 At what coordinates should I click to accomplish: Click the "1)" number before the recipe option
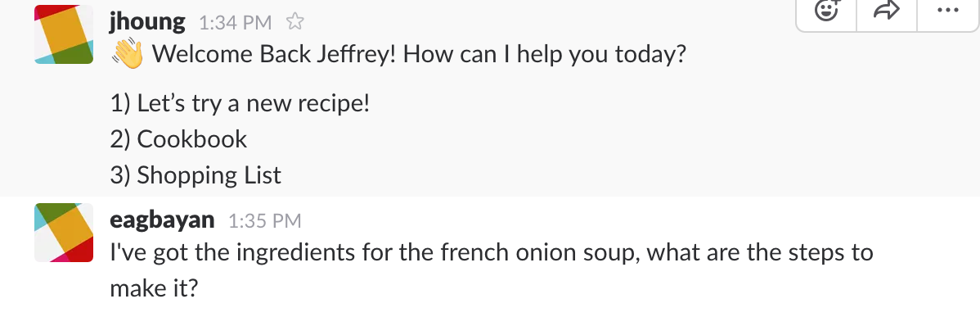[120, 104]
